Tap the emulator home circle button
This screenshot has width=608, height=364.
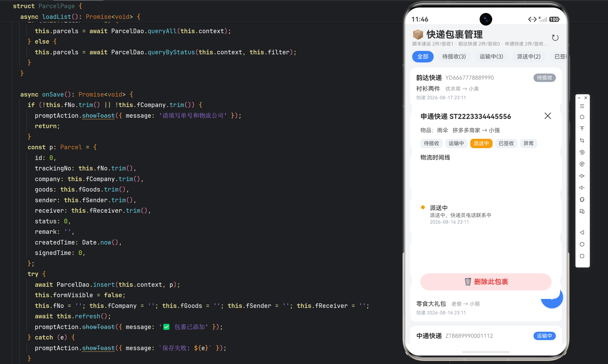pos(582,244)
